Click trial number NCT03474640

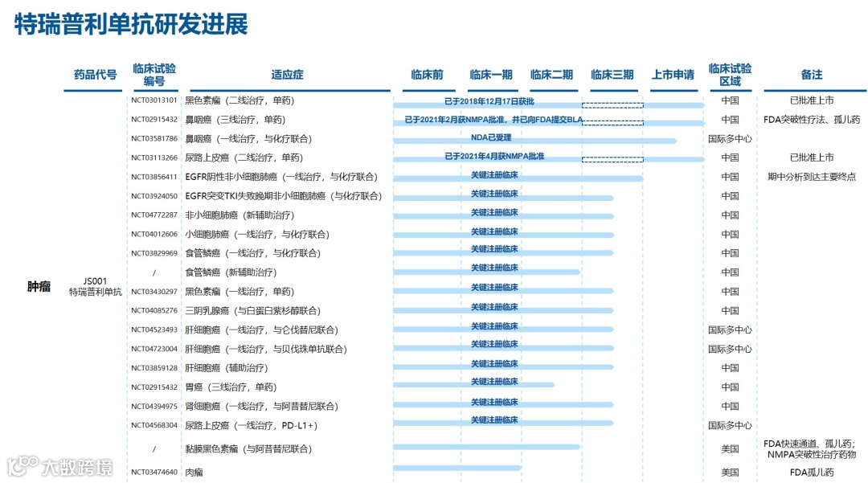(154, 472)
